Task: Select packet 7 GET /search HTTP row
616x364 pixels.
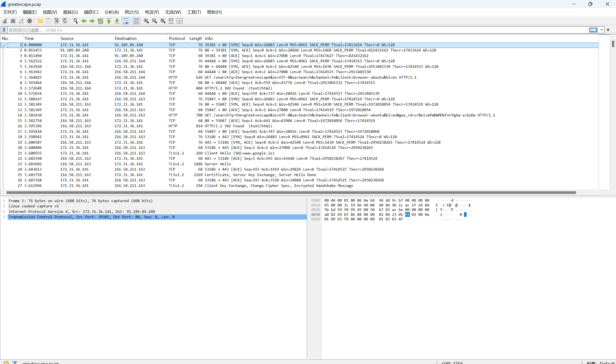Action: (x=299, y=77)
